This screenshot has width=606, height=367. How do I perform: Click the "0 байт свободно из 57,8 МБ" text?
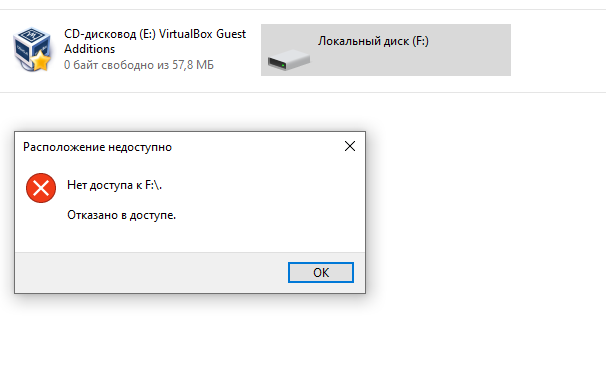(x=139, y=65)
